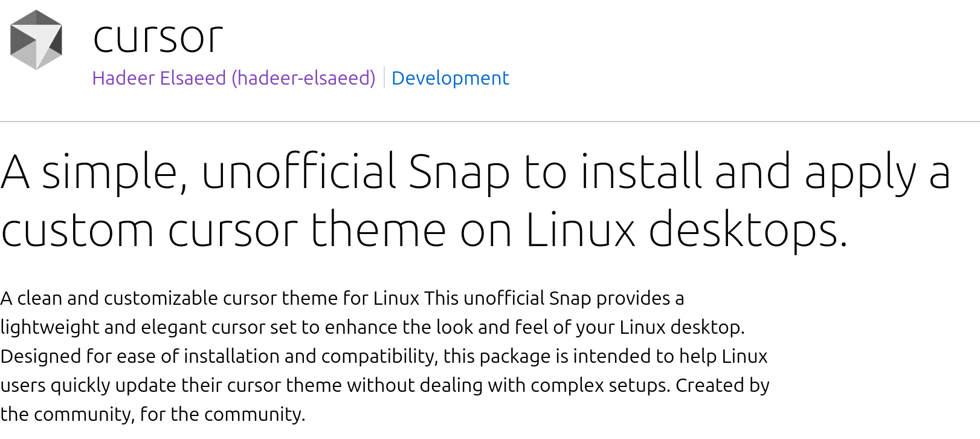Click the word 'desktops.' in the headline

[748, 230]
